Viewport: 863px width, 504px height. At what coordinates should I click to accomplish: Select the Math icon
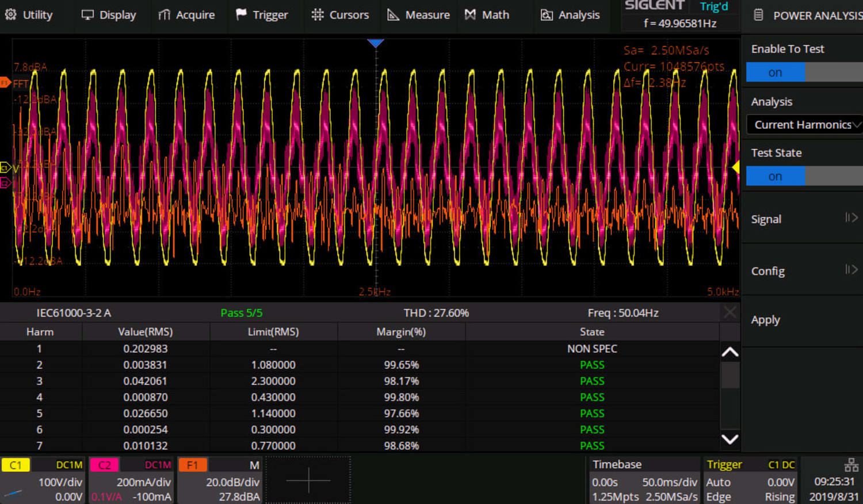(471, 14)
